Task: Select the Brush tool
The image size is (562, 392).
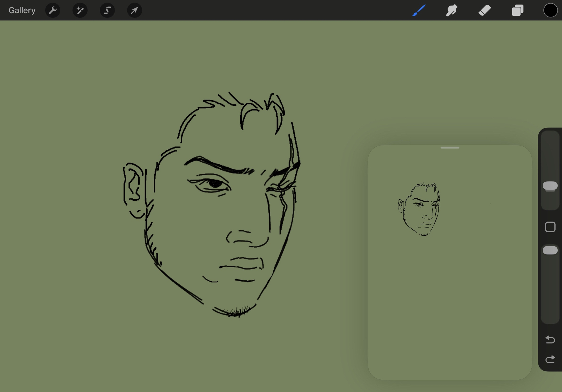Action: click(419, 10)
